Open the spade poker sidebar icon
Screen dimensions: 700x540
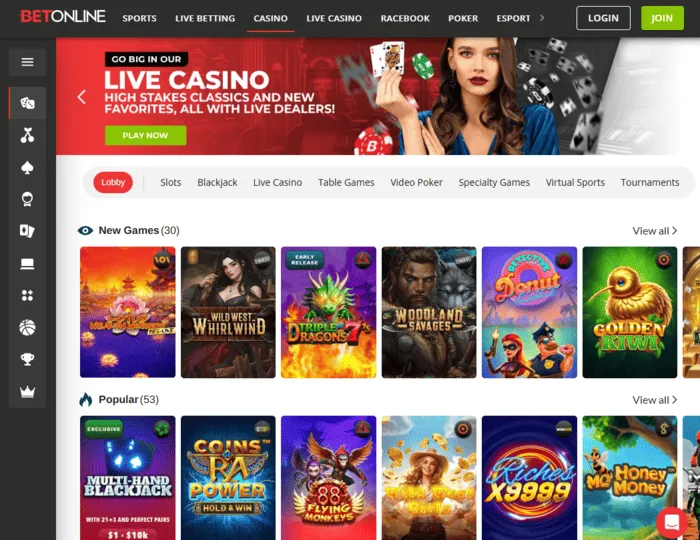pyautogui.click(x=27, y=167)
